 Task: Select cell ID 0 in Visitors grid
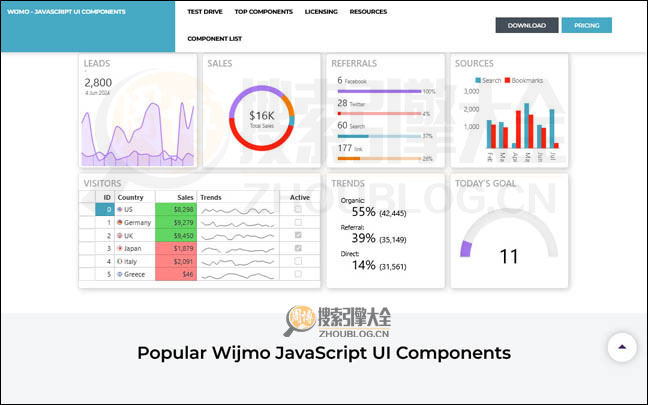105,210
